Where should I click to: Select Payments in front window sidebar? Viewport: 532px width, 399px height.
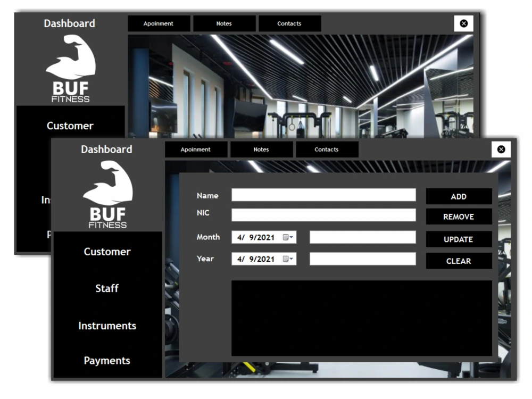click(107, 361)
